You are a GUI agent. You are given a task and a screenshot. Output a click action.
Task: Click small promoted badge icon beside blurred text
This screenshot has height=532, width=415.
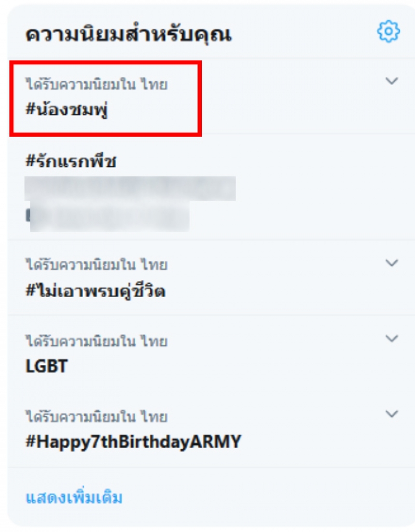point(28,216)
